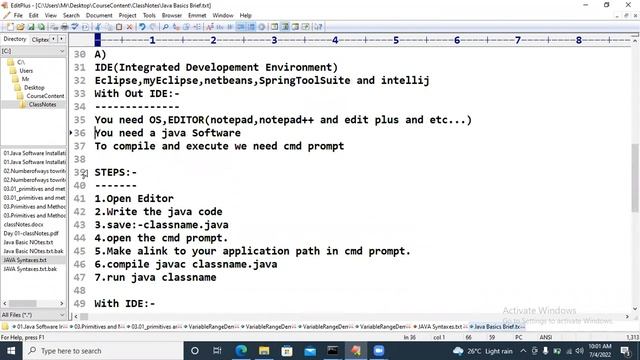Select JAVA Syntaxes.txt.bak in the file list

point(30,269)
